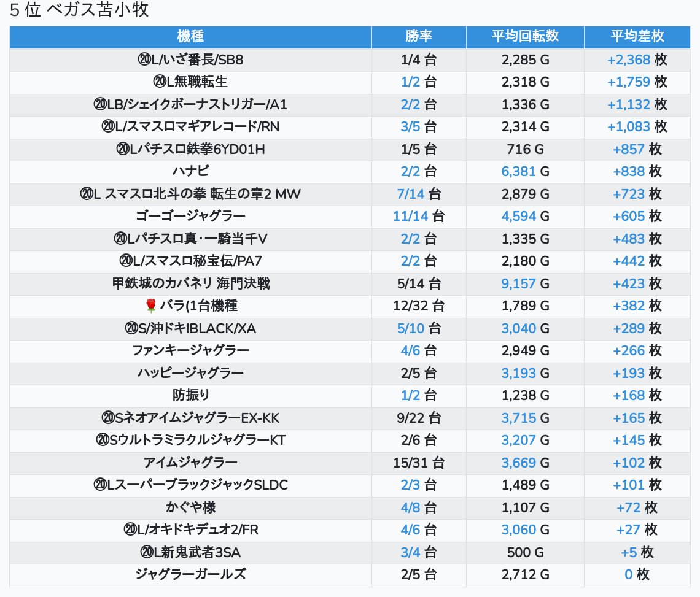Click the 0 difference link for ジャグラーガールズ
Viewport: 700px width, 597px height.
(628, 575)
